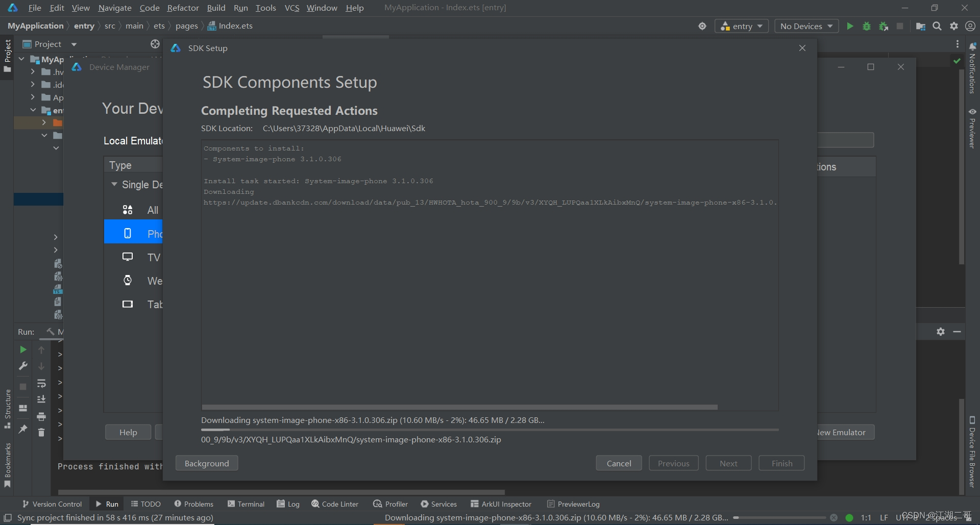Click the trash clear-all icon in Run panel
This screenshot has width=980, height=525.
(x=41, y=432)
